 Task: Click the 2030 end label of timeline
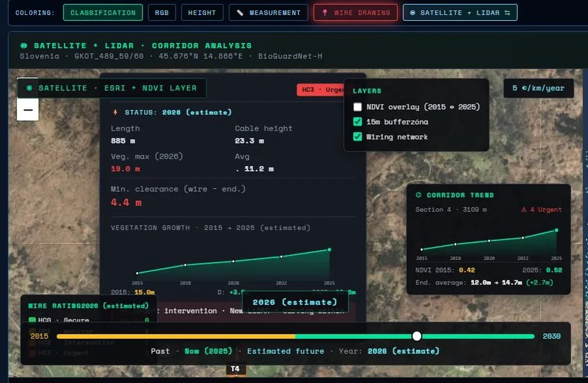(551, 336)
